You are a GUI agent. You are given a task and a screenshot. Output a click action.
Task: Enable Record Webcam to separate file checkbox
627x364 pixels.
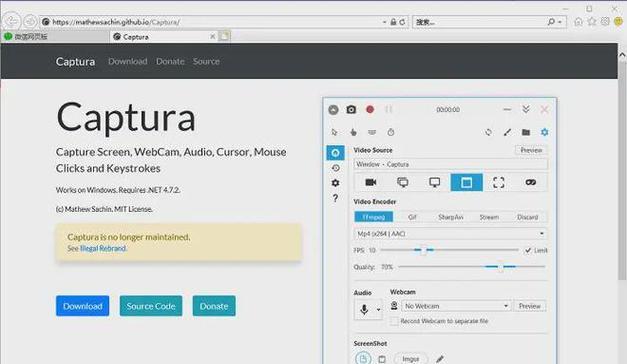click(394, 321)
